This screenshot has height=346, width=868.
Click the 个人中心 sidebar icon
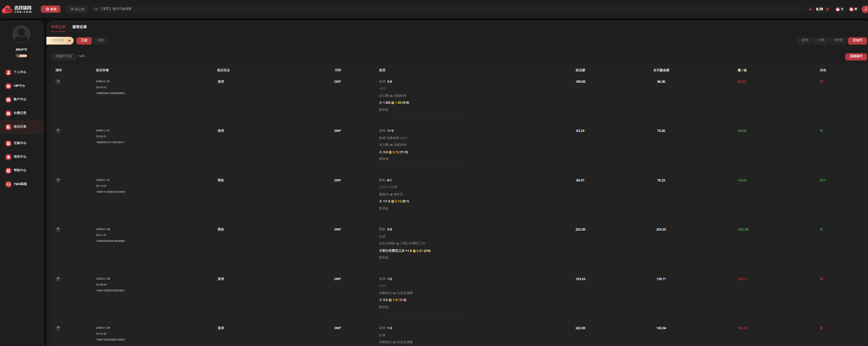[8, 72]
